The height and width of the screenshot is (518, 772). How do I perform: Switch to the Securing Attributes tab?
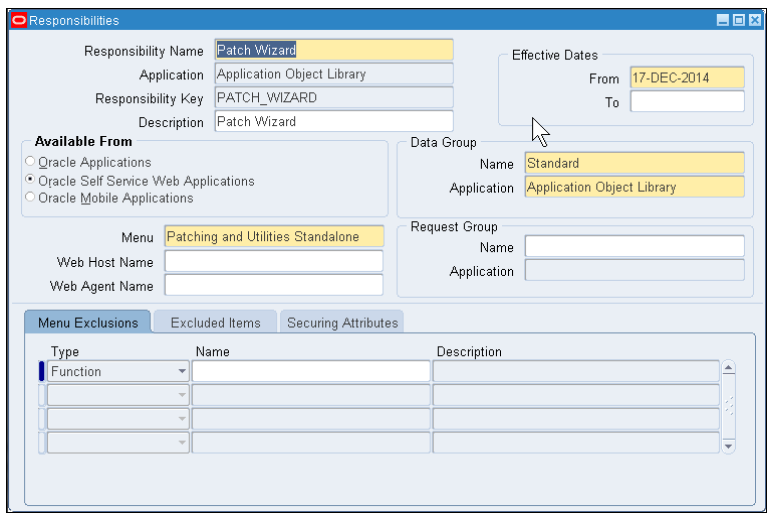pos(342,323)
